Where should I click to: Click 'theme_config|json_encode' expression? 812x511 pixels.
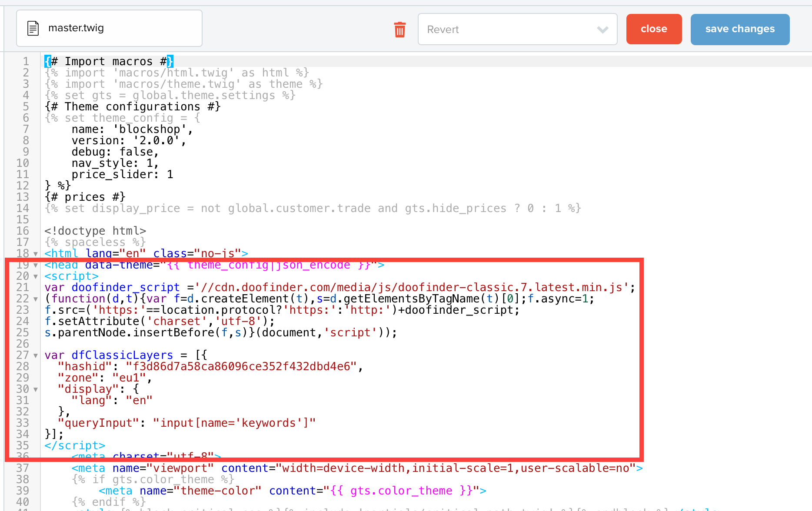269,265
